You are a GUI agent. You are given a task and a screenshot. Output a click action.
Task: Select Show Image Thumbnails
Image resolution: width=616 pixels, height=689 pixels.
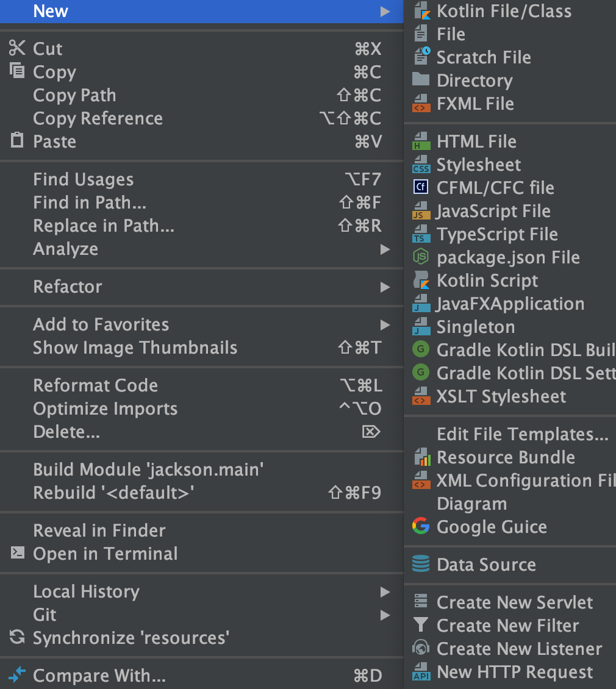201,348
